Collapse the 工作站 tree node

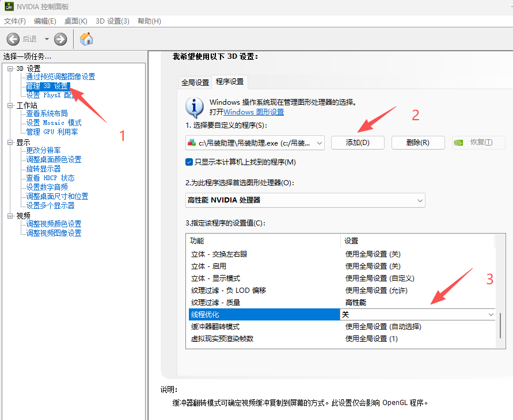pos(10,105)
